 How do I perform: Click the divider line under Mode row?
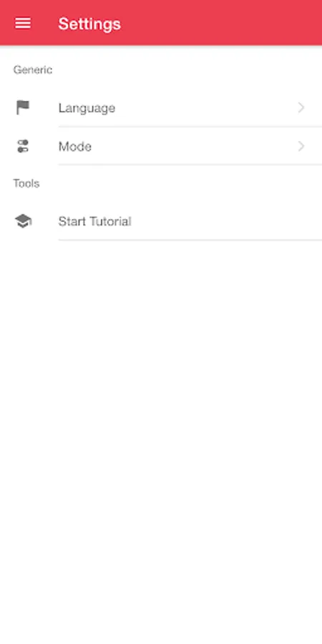(190, 165)
